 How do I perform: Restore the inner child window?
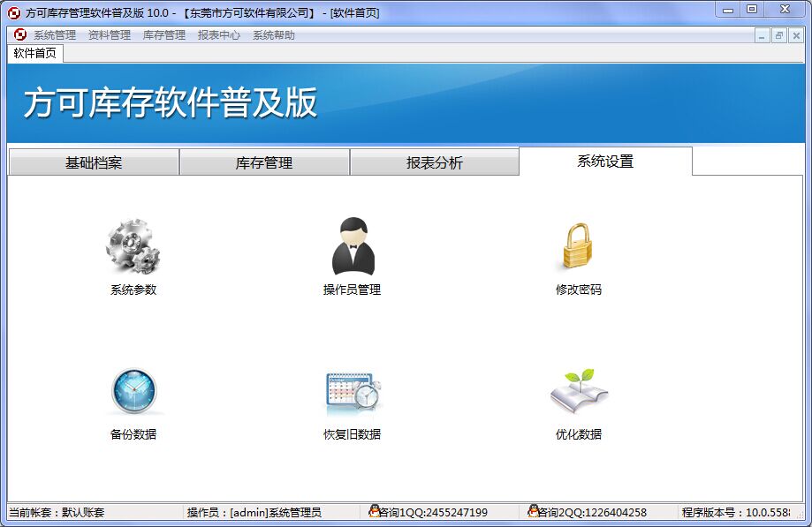click(x=778, y=35)
